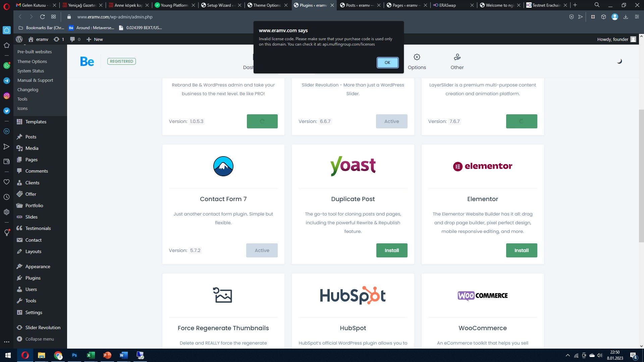Open Appearance in admin menu
Viewport: 644px width, 362px height.
pyautogui.click(x=38, y=266)
